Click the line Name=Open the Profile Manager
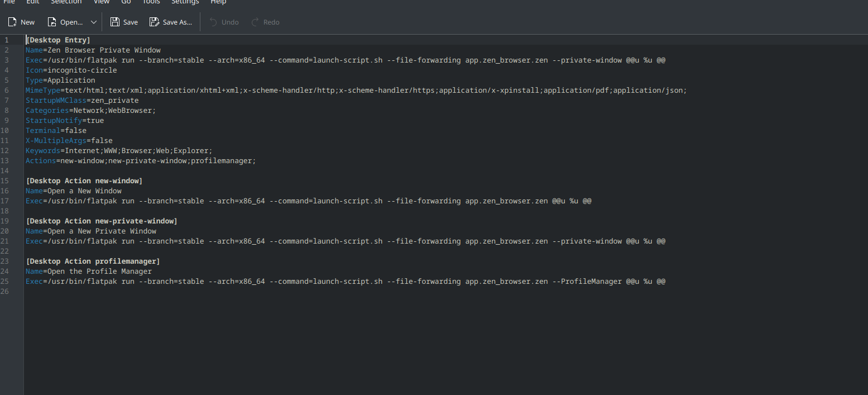The height and width of the screenshot is (395, 868). point(89,272)
